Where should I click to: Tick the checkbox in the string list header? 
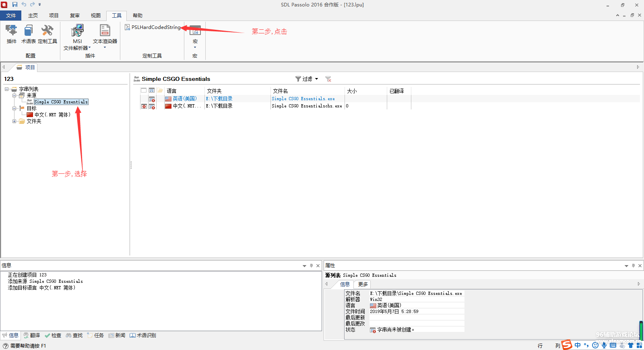[144, 91]
